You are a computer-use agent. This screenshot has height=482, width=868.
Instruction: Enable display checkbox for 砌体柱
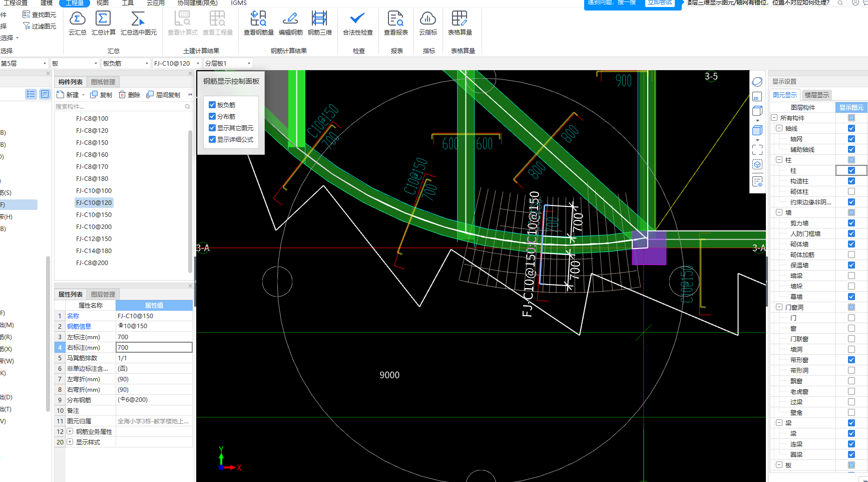(851, 191)
